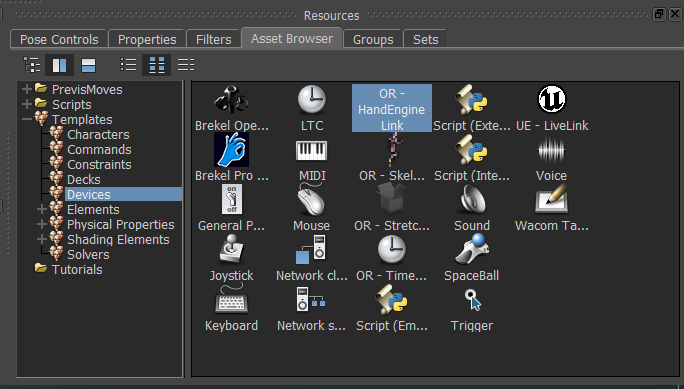The height and width of the screenshot is (389, 684).
Task: Expand the Physical Properties tree node
Action: [42, 224]
